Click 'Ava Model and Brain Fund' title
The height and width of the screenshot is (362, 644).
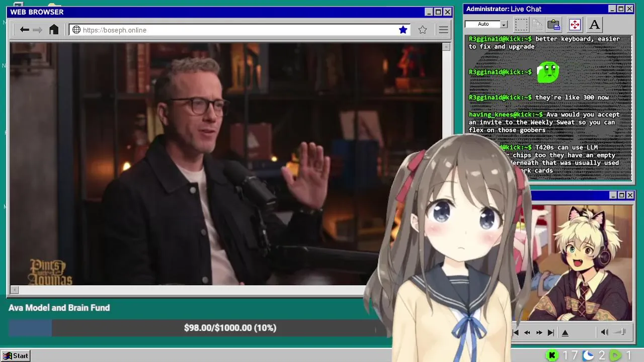(x=59, y=308)
